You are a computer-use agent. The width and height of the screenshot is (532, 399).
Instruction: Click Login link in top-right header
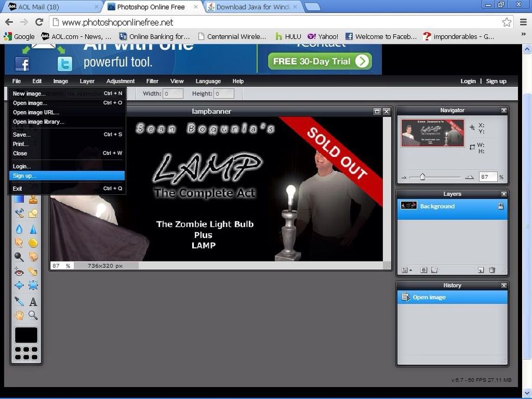point(468,81)
